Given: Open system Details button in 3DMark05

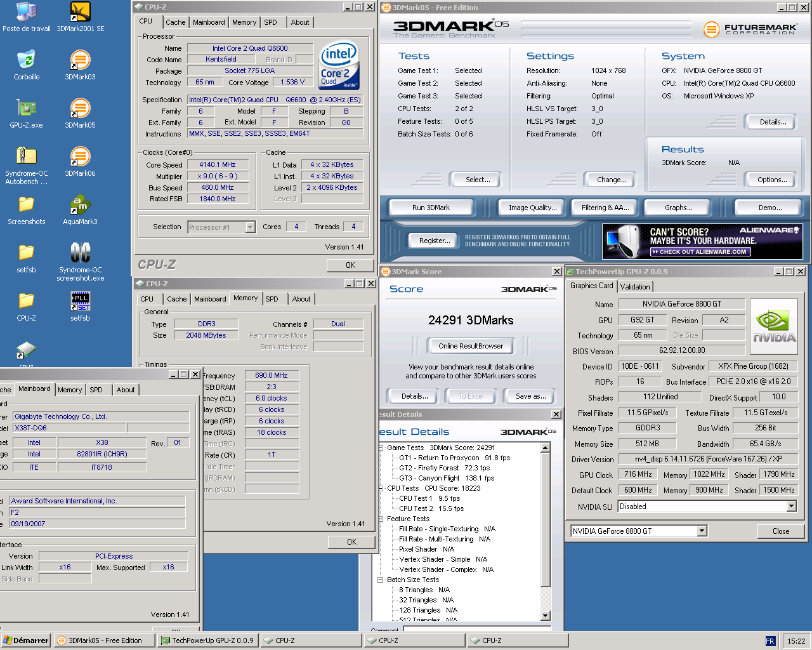Looking at the screenshot, I should 773,122.
